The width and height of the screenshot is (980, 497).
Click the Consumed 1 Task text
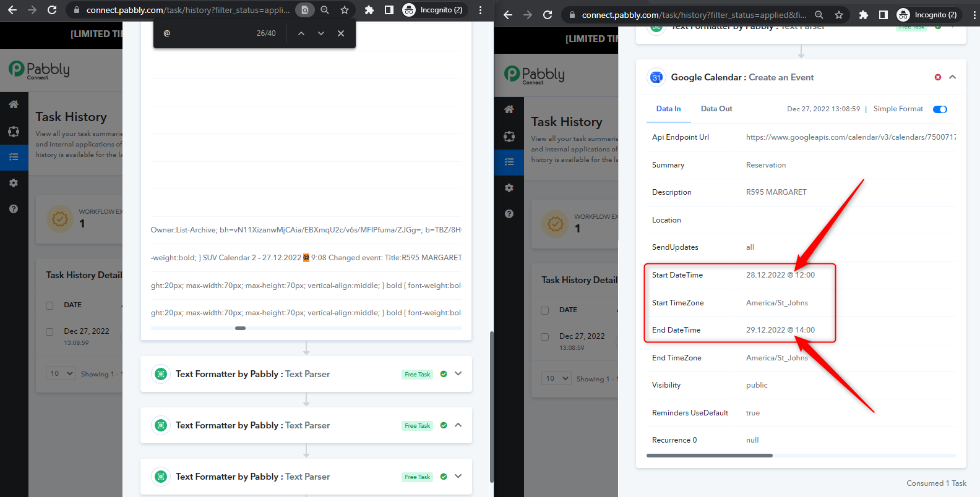[937, 483]
